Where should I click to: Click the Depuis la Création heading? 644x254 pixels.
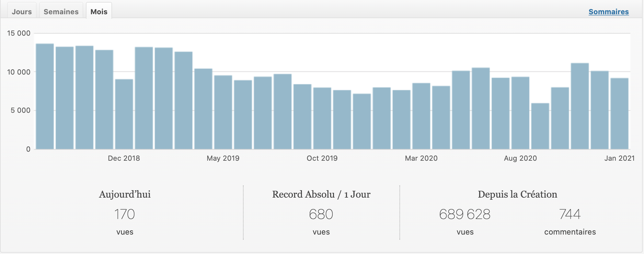point(517,194)
